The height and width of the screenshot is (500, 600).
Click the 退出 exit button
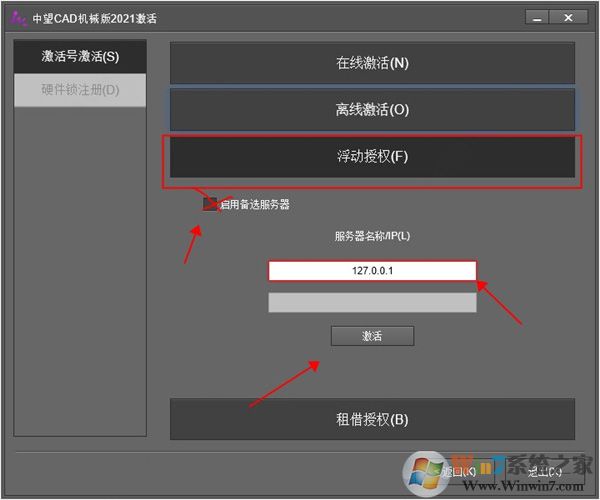(544, 472)
